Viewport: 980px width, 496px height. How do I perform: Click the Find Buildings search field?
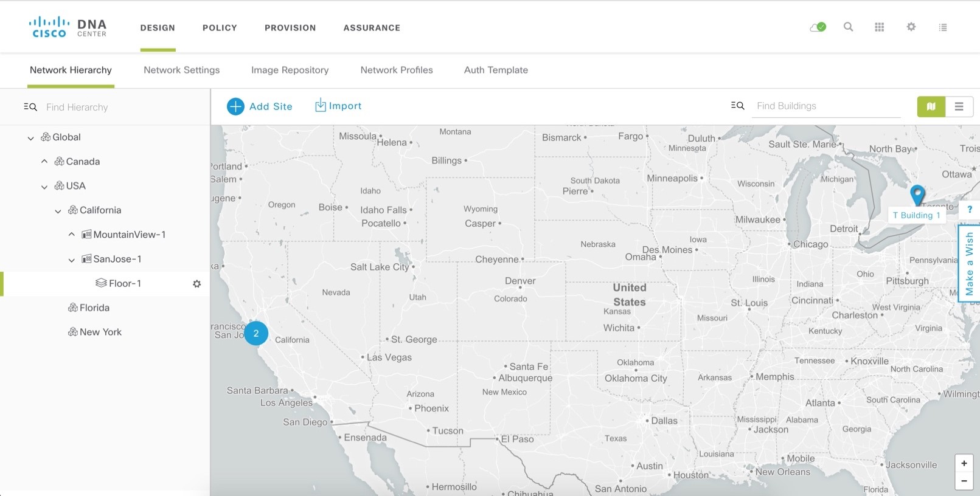825,106
